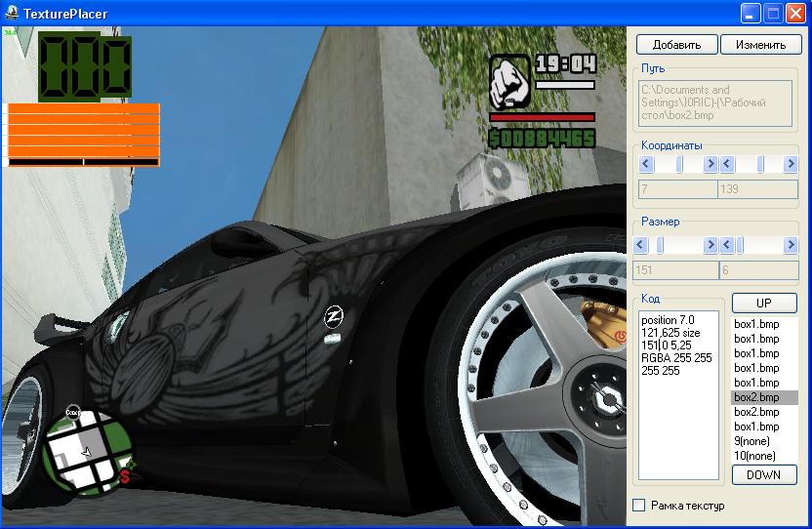Close the TexturePlacer window
This screenshot has width=812, height=529.
(796, 13)
